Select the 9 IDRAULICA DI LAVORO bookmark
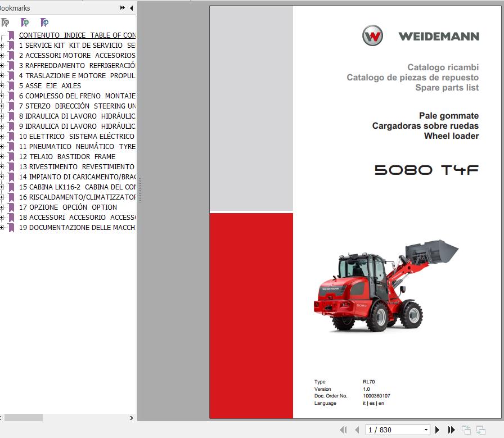Screen dimensions: 504x438 [77, 127]
